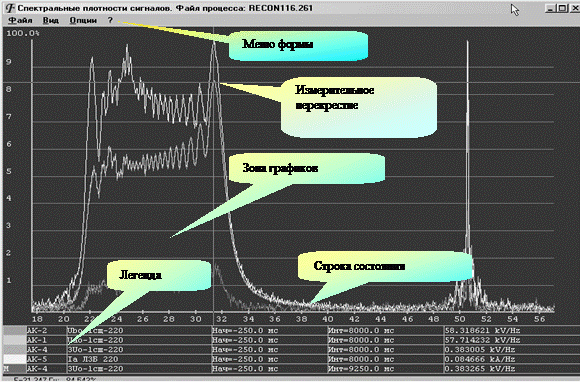Click the Инт=9250.0 мс cell
Image resolution: width=580 pixels, height=382 pixels.
click(361, 369)
